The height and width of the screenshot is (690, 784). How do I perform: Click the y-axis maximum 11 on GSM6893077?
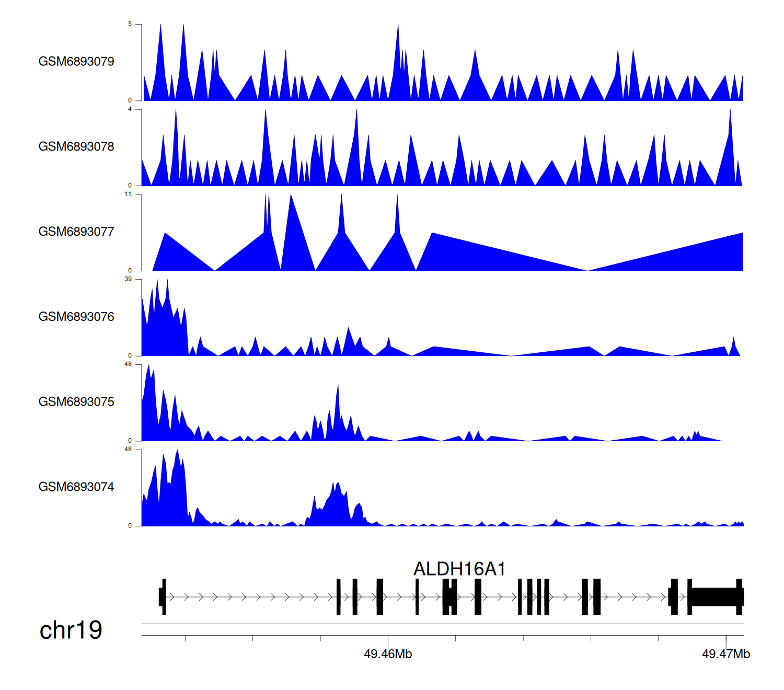click(128, 194)
